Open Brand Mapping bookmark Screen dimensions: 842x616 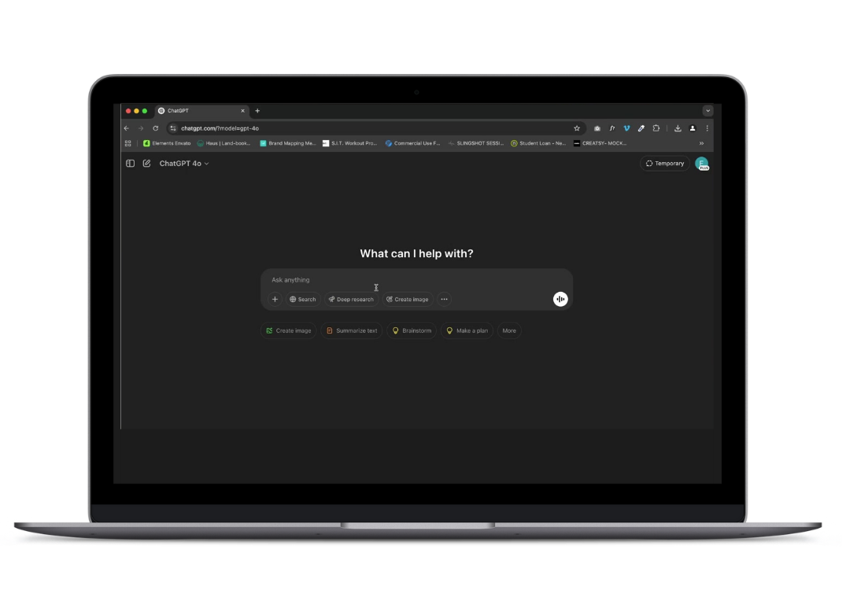click(x=288, y=143)
